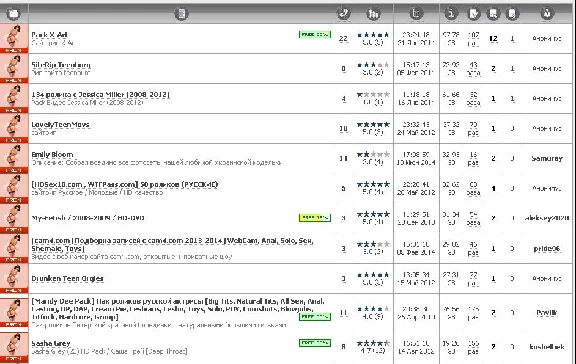
Task: Open the Emily Bloom torrent link
Action: [x=52, y=155]
